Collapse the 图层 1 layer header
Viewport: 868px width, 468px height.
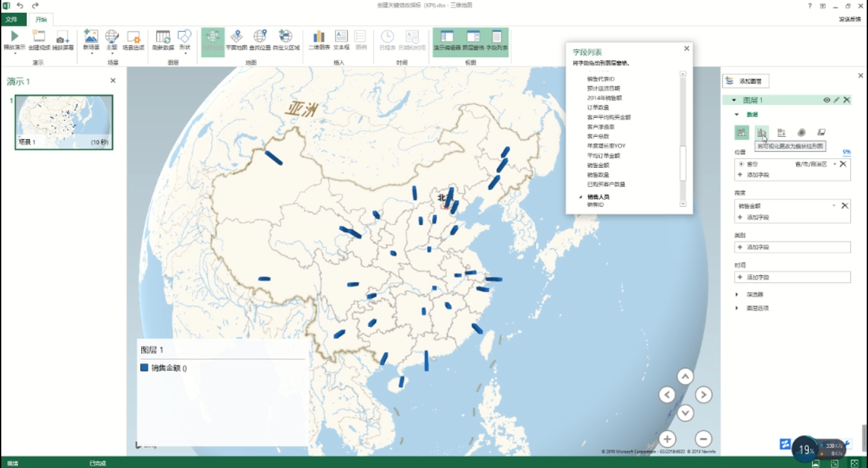[734, 100]
